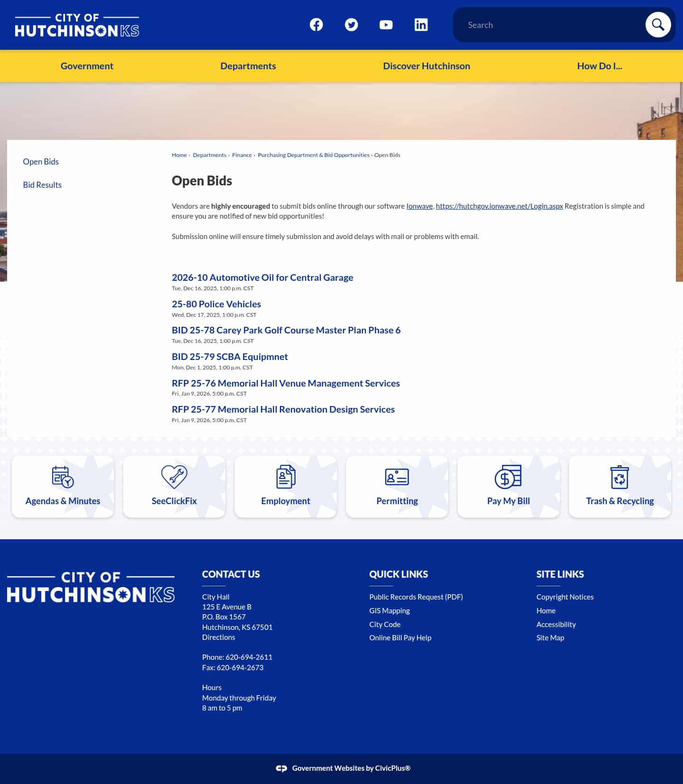Open the 25-80 Police Vehicles bid
The width and height of the screenshot is (683, 784).
tap(216, 304)
